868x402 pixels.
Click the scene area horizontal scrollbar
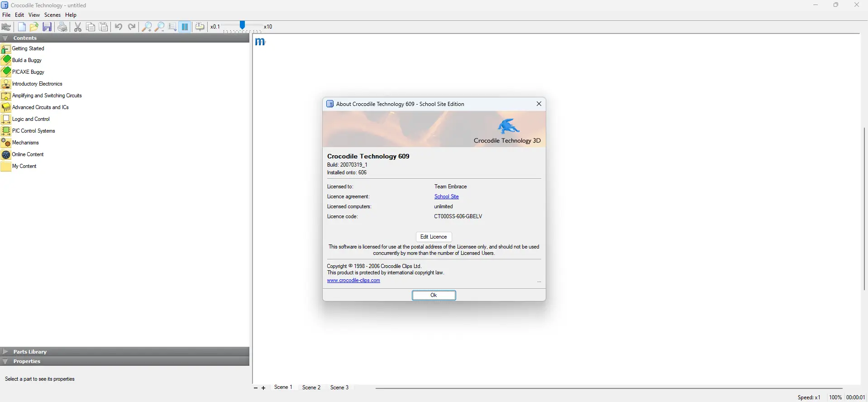tap(609, 388)
